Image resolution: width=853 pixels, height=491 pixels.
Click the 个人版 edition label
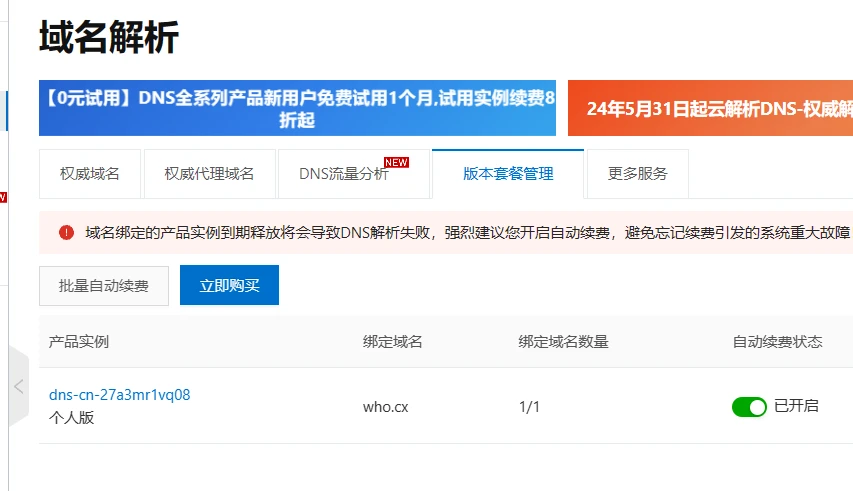(71, 418)
